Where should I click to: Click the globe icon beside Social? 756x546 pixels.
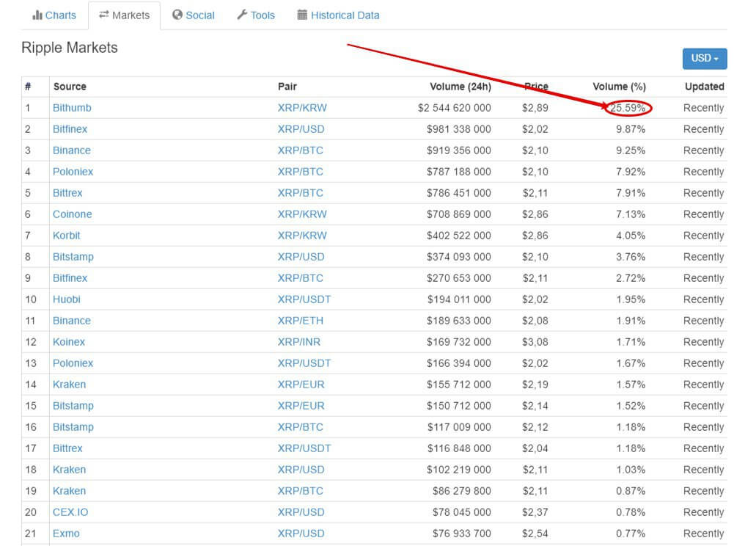[x=177, y=15]
